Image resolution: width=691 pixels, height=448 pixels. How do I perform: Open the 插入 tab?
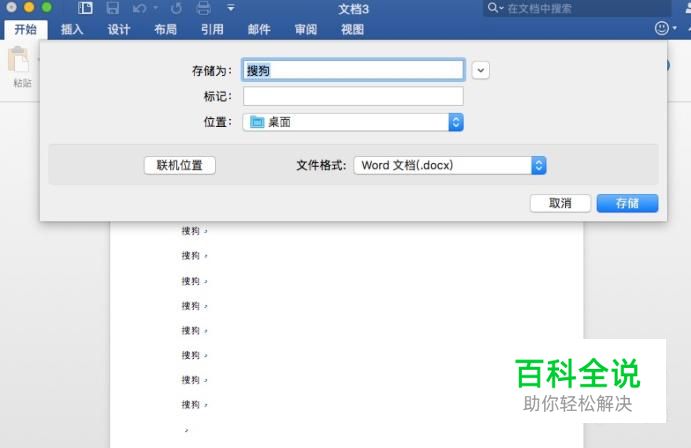[72, 30]
